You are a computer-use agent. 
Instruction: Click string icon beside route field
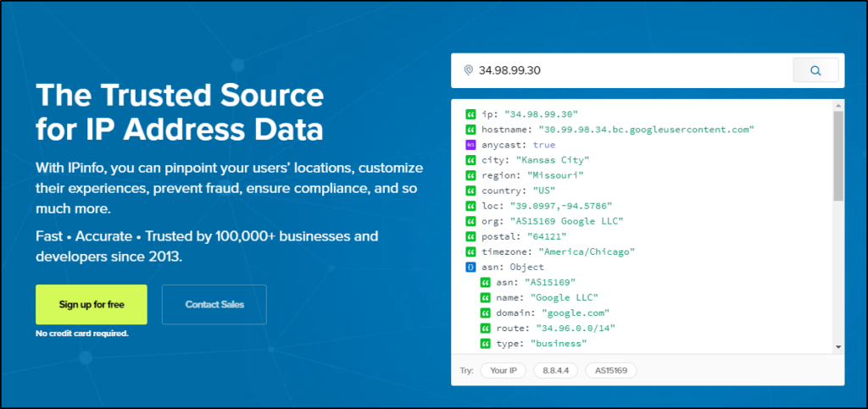click(x=486, y=329)
